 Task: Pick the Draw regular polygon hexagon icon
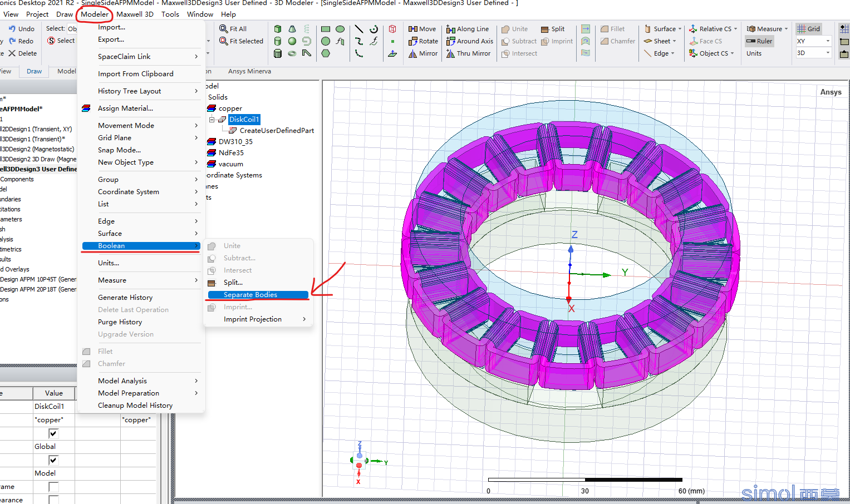(x=326, y=53)
